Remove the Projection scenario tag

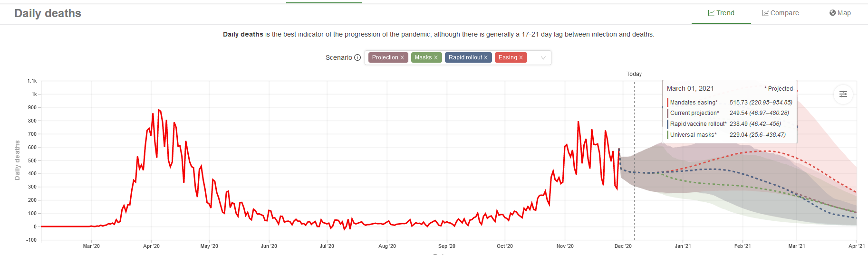pyautogui.click(x=402, y=57)
